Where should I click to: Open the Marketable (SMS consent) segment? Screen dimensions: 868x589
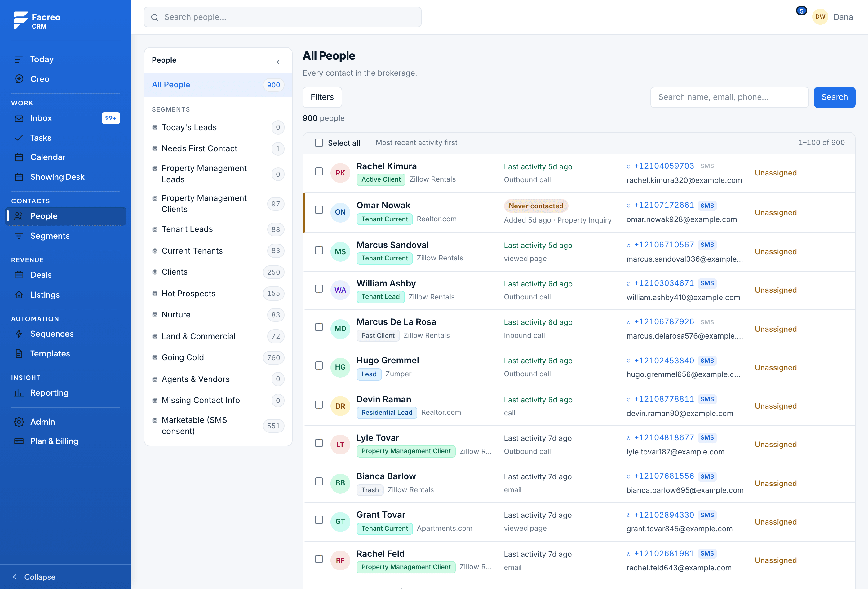(218, 426)
